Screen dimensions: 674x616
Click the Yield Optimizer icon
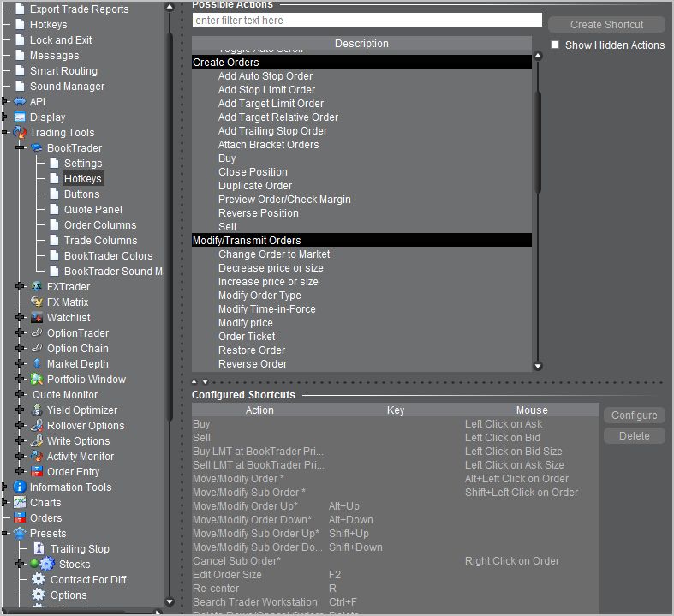click(37, 410)
